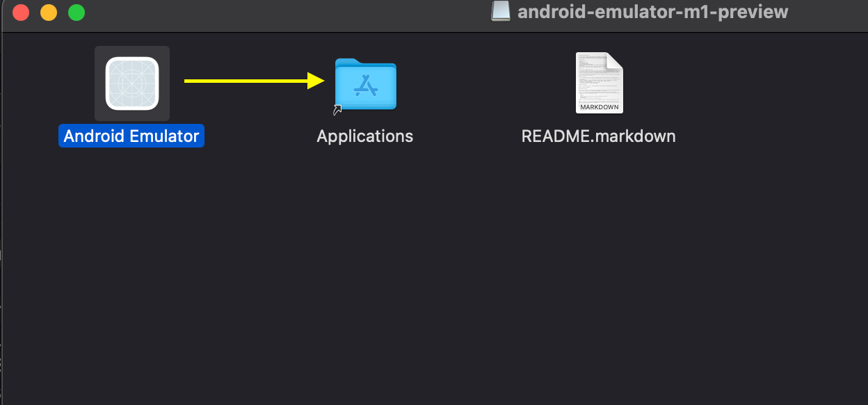
Task: Minimize the window with yellow button
Action: tap(49, 13)
